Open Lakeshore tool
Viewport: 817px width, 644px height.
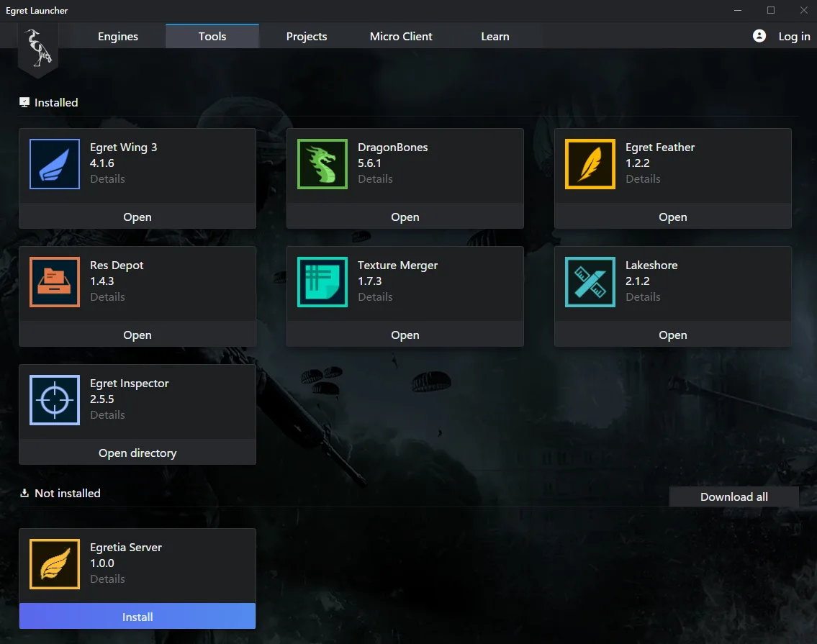click(673, 335)
